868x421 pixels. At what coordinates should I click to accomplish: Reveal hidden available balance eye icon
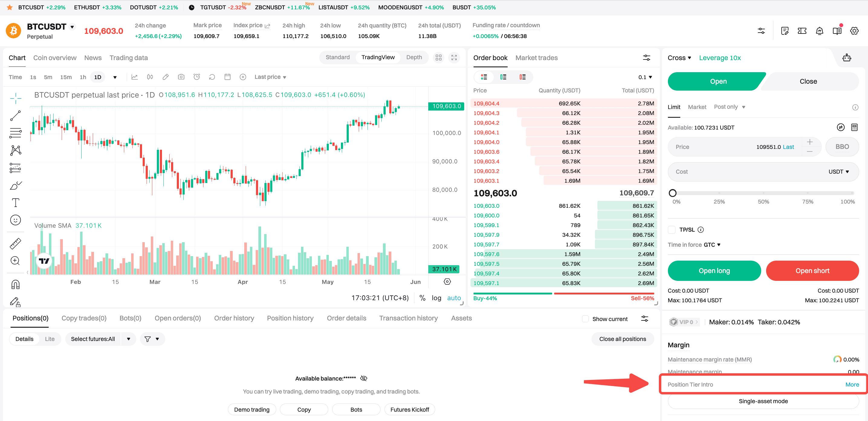tap(364, 378)
